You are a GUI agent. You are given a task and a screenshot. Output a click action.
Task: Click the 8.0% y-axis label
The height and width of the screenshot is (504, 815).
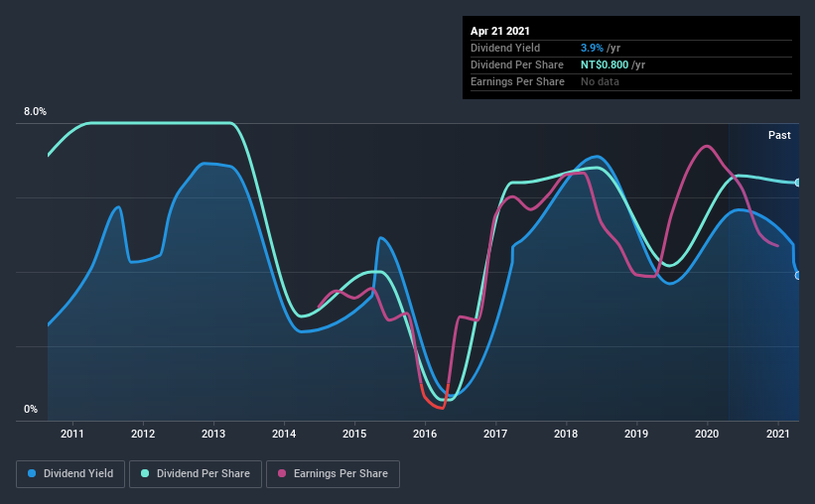coord(35,112)
